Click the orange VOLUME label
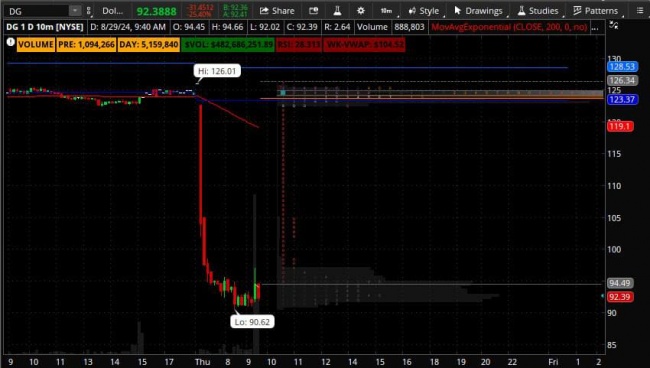650x368 pixels. click(36, 45)
